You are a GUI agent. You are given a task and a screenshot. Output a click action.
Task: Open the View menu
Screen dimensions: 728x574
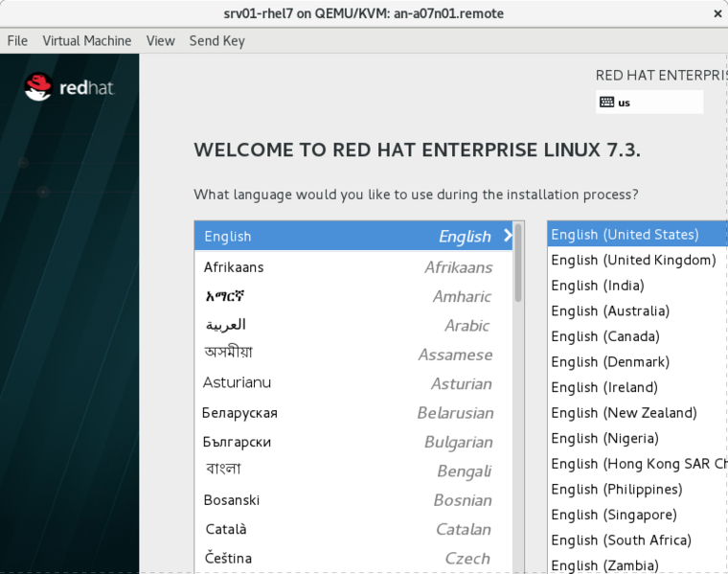pos(160,40)
